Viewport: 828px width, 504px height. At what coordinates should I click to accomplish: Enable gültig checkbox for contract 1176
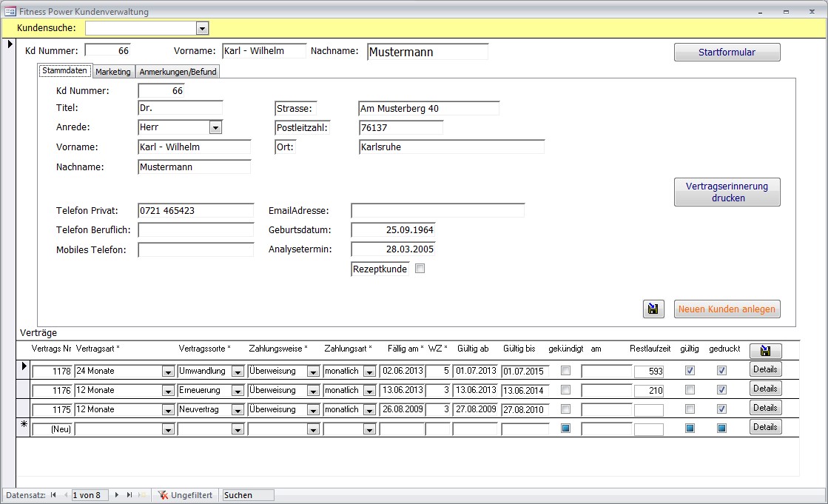coord(690,390)
